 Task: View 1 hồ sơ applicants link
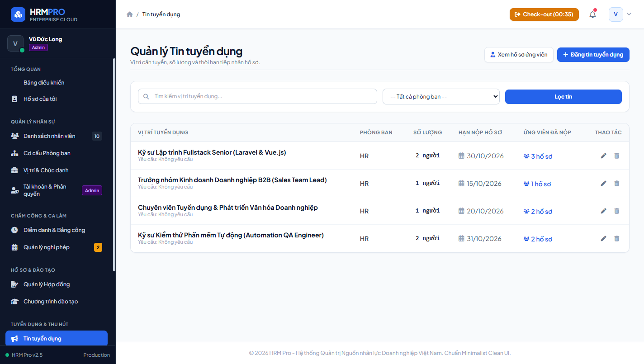point(537,184)
